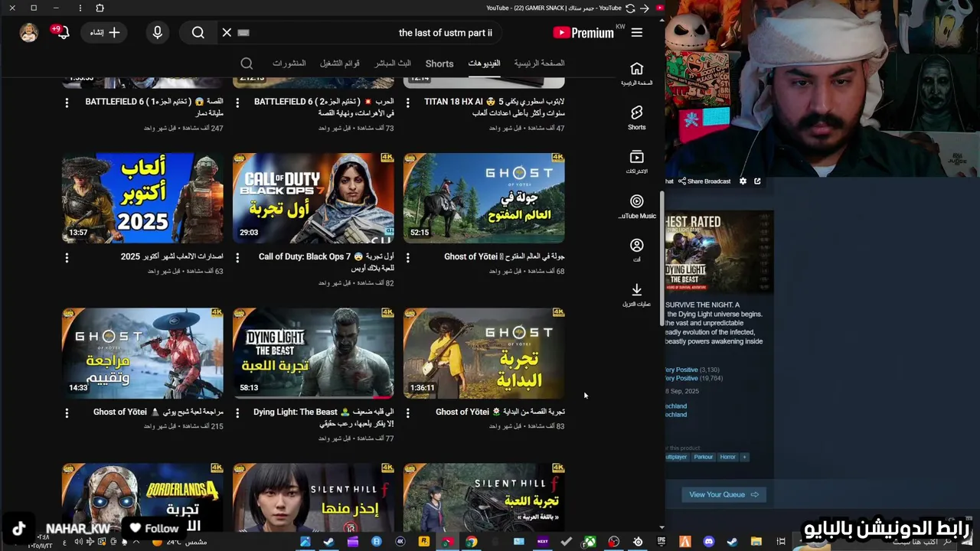Open the Home icon in the YouTube sidebar

(x=637, y=73)
